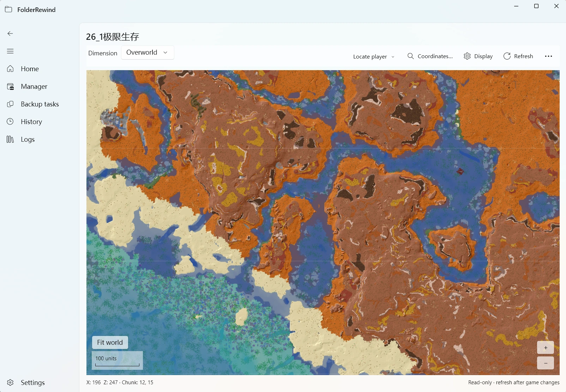Click the History clock icon
Screen dimensions: 566x392
10,122
